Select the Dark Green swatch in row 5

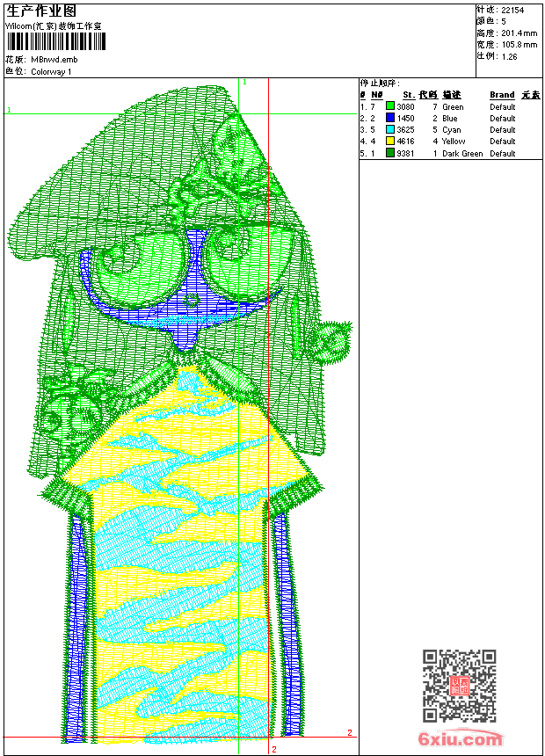point(390,153)
